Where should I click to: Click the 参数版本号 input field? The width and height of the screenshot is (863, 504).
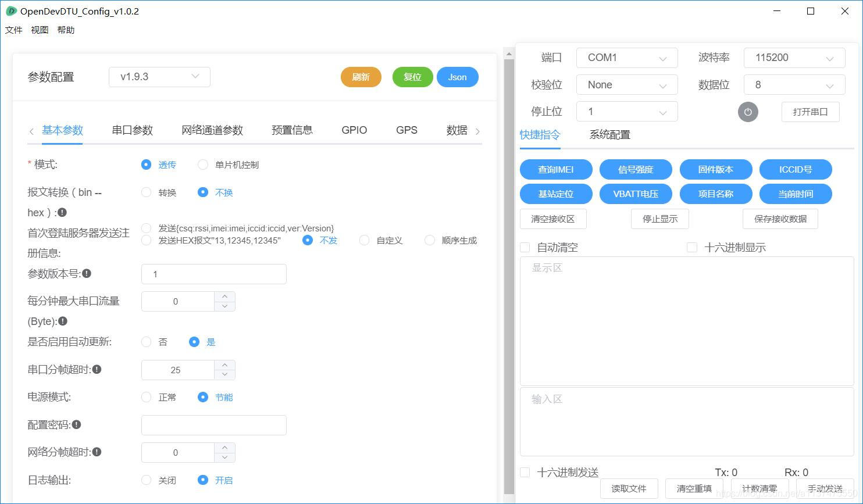(214, 274)
